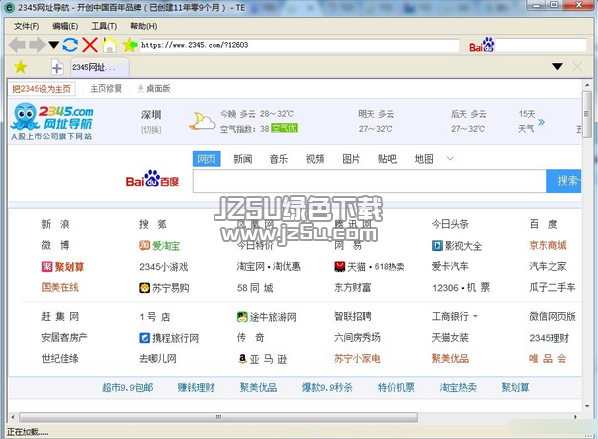Open 今日头条 link
Screen dimensions: 598x439
(450, 224)
